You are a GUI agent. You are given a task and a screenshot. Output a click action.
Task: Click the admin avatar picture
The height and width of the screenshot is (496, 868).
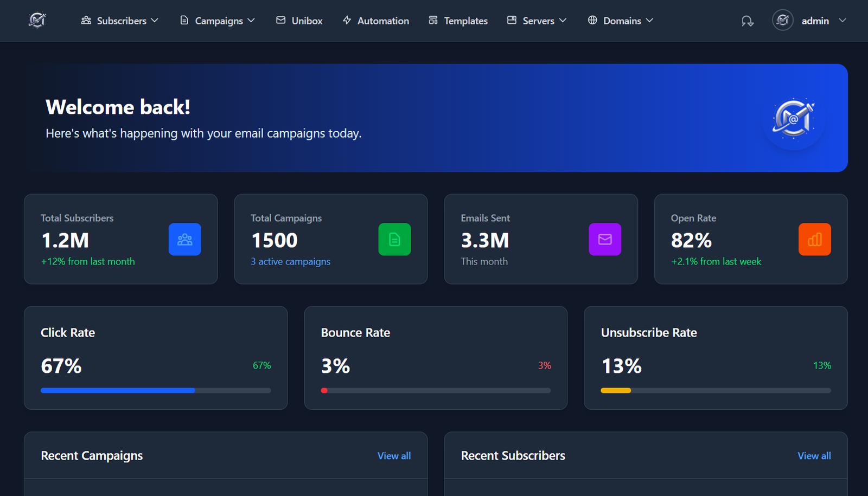coord(782,20)
